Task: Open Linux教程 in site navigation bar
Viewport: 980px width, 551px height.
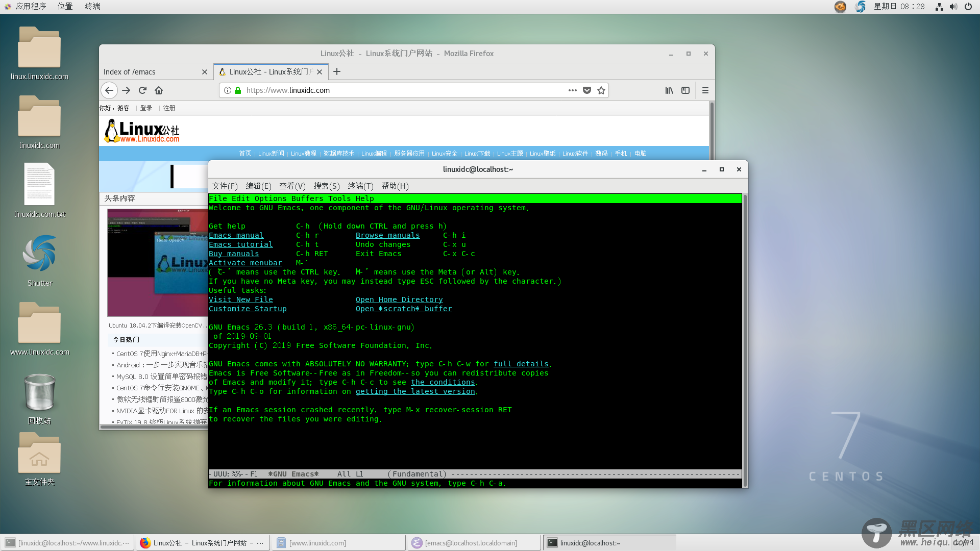Action: 304,154
